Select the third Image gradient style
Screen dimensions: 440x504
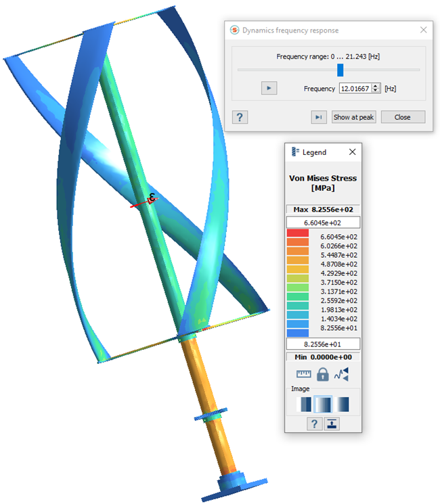tap(343, 405)
